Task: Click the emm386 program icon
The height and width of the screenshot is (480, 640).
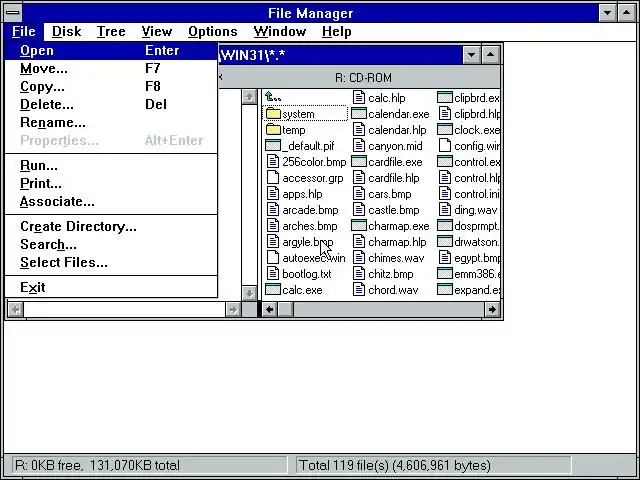Action: tap(445, 273)
